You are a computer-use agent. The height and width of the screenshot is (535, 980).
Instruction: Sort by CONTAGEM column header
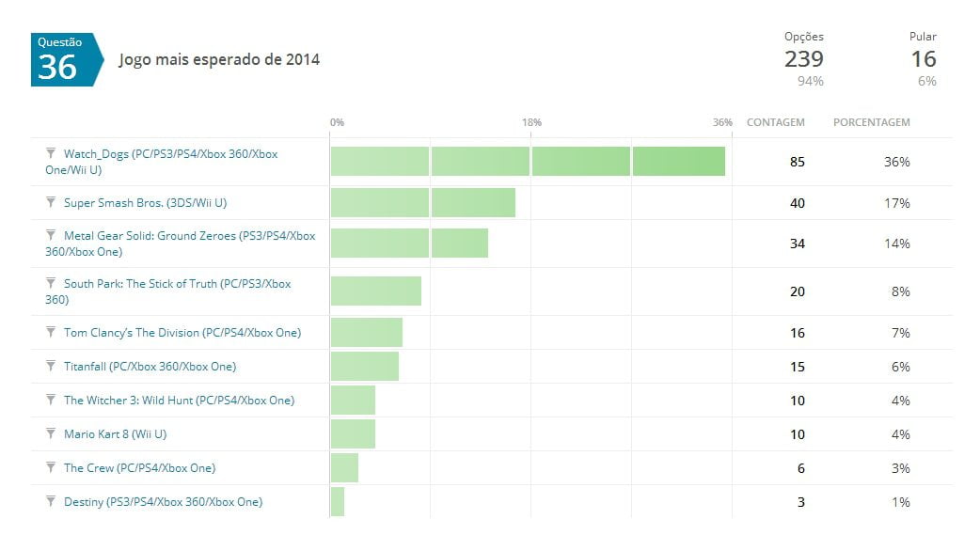pos(775,122)
